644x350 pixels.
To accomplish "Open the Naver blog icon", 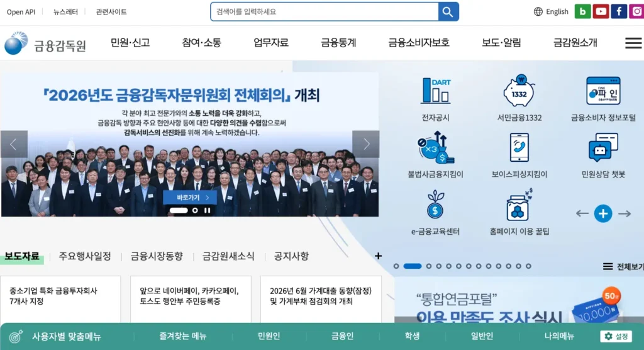I will [582, 11].
